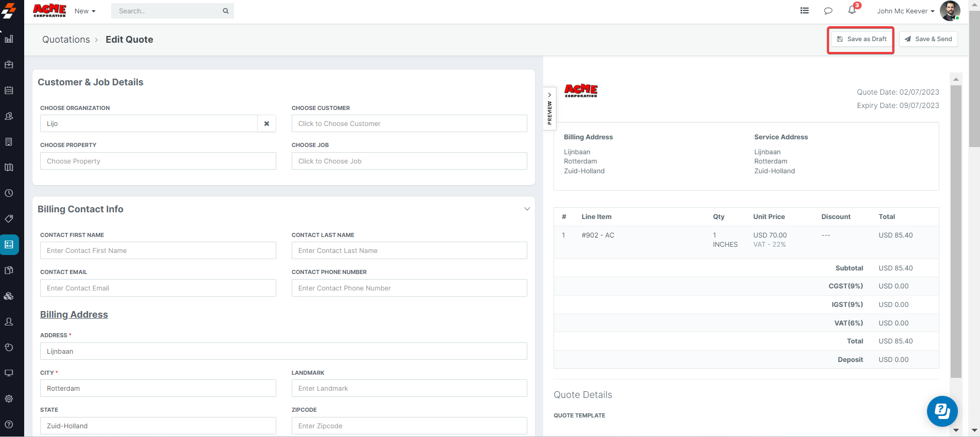Open the John Mc Keever user menu

[x=905, y=11]
